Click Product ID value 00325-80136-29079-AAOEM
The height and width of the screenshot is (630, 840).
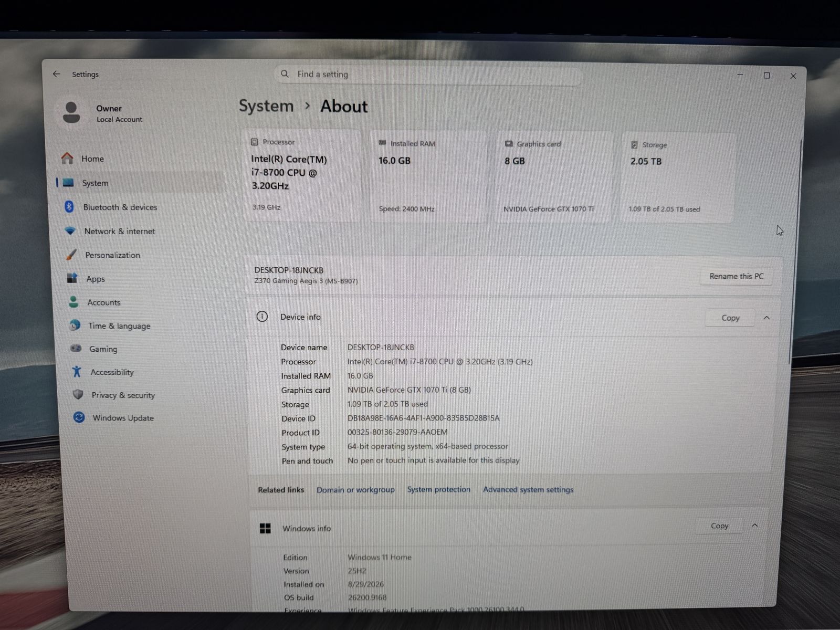(397, 432)
